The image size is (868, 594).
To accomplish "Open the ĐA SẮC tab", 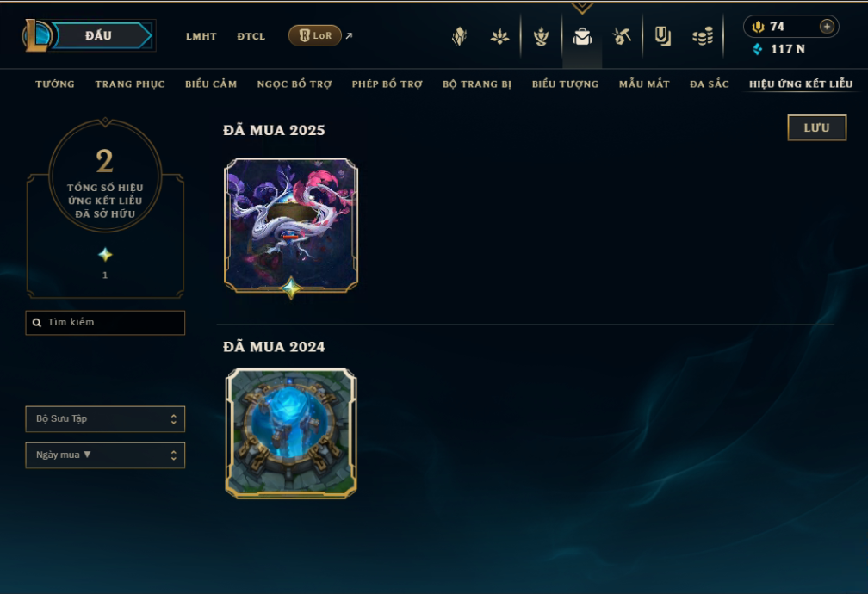I will point(710,84).
